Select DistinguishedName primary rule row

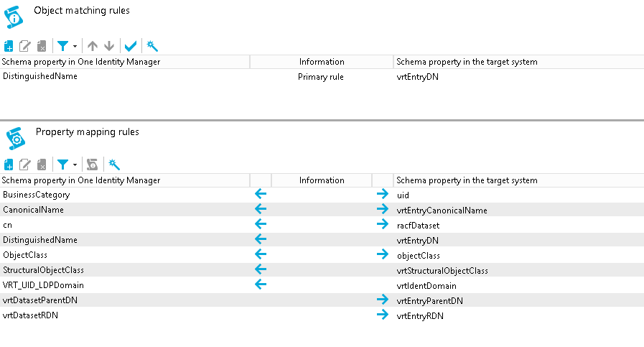[x=322, y=77]
